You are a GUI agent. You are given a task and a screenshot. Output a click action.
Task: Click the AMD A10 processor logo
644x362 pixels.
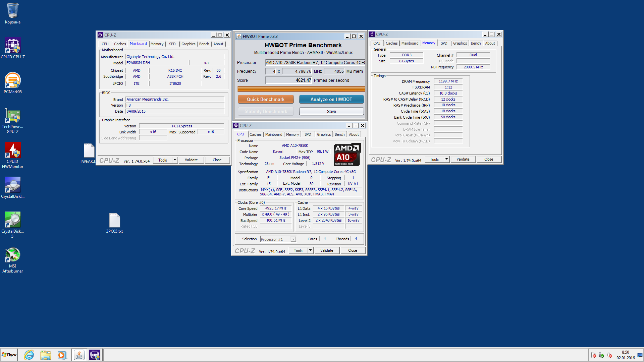[x=347, y=155]
